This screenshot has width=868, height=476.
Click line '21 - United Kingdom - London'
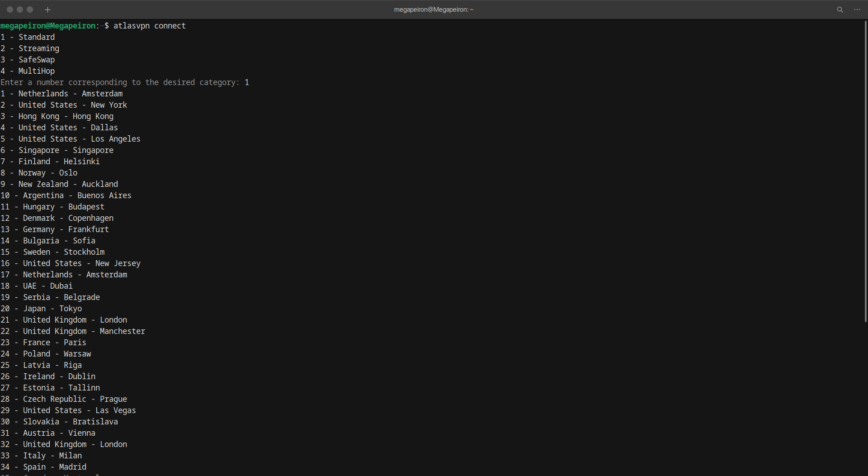[64, 320]
